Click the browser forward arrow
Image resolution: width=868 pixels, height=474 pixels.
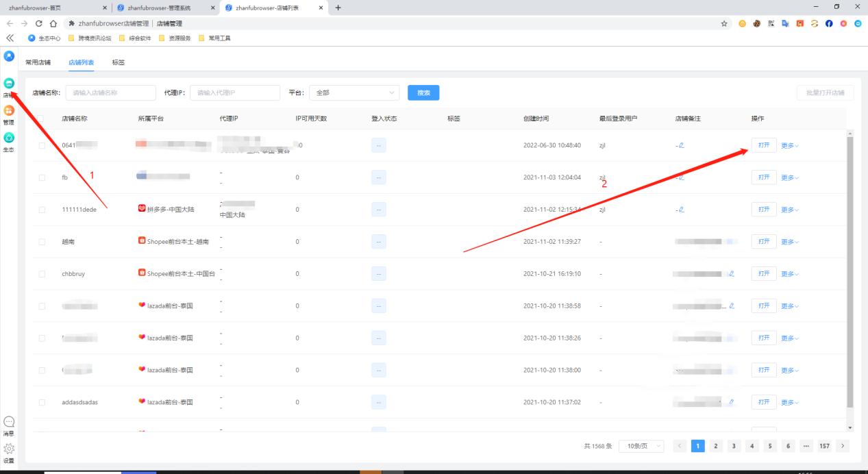point(24,24)
